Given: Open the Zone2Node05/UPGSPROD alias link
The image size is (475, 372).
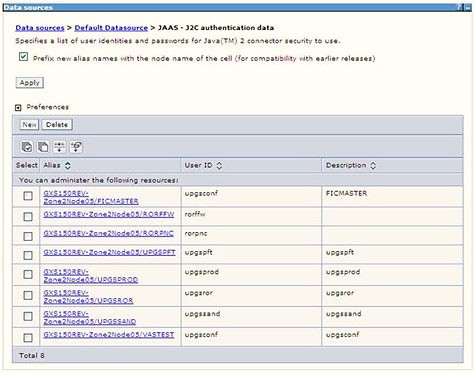Looking at the screenshot, I should click(x=91, y=276).
